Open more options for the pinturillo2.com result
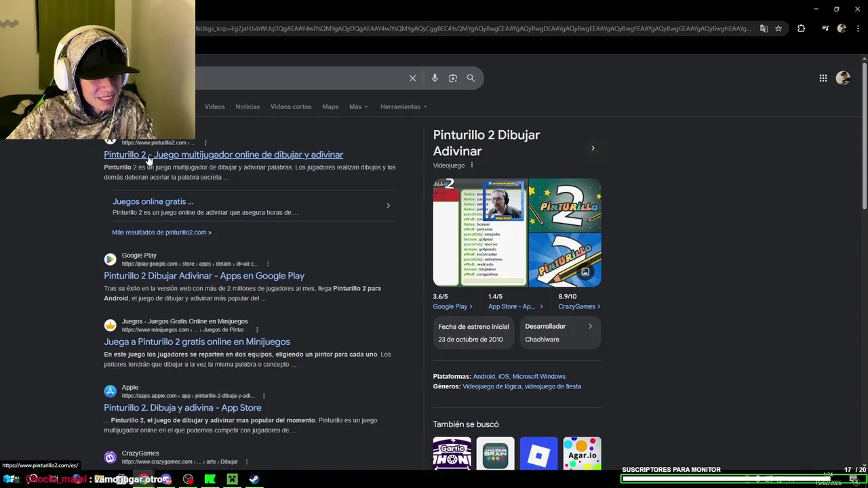This screenshot has width=868, height=488. [205, 143]
